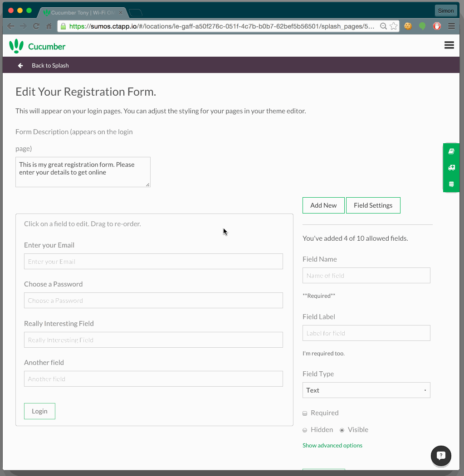Open the knowledge base book icon in green sidebar
This screenshot has height=476, width=464.
451,151
